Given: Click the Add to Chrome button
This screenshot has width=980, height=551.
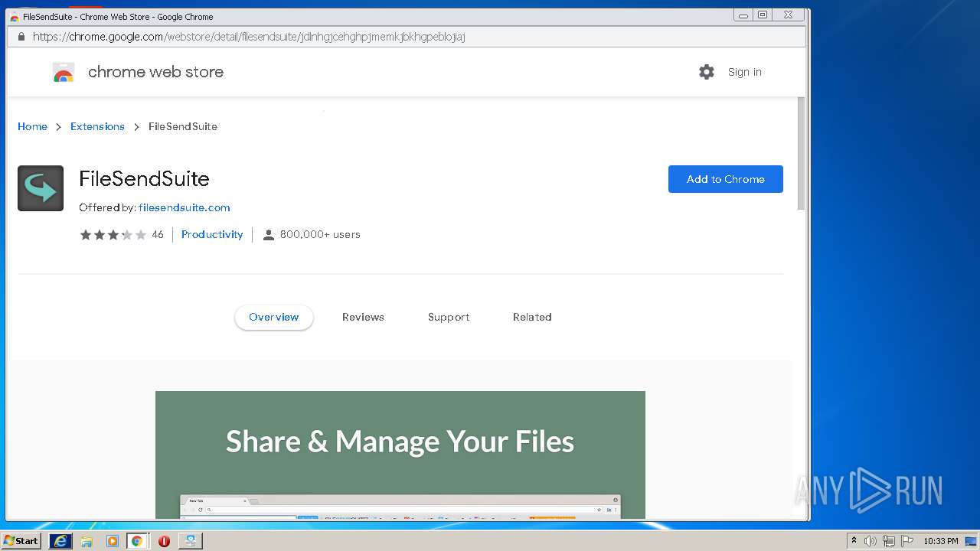Looking at the screenshot, I should click(726, 179).
